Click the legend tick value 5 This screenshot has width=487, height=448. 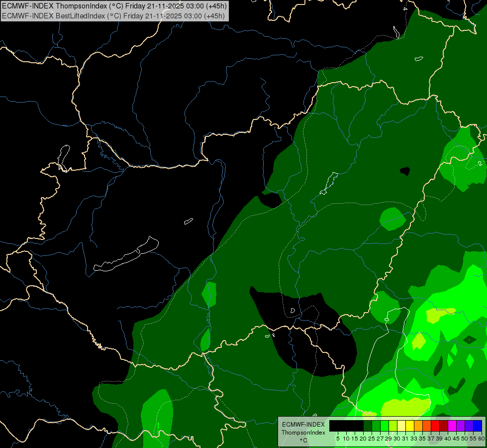point(338,439)
